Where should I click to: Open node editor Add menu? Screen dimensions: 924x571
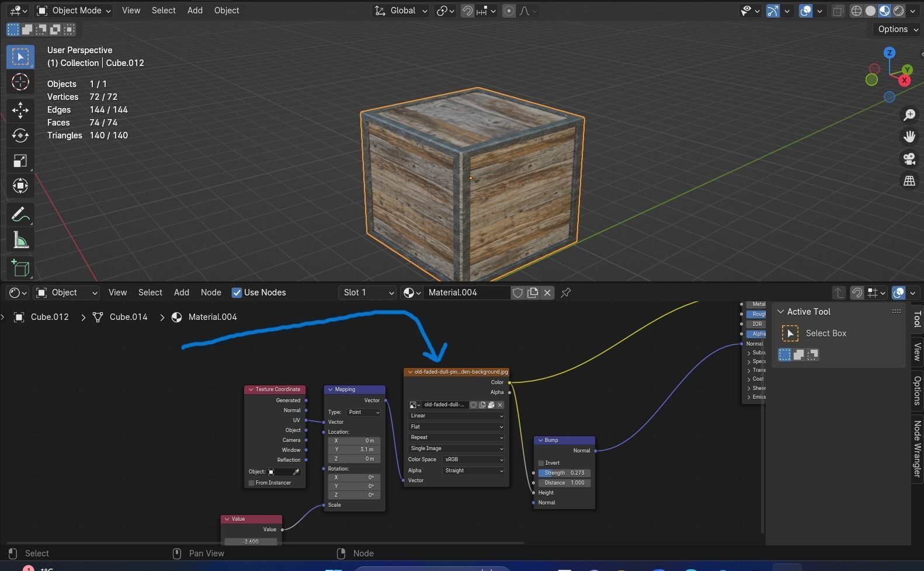click(182, 293)
